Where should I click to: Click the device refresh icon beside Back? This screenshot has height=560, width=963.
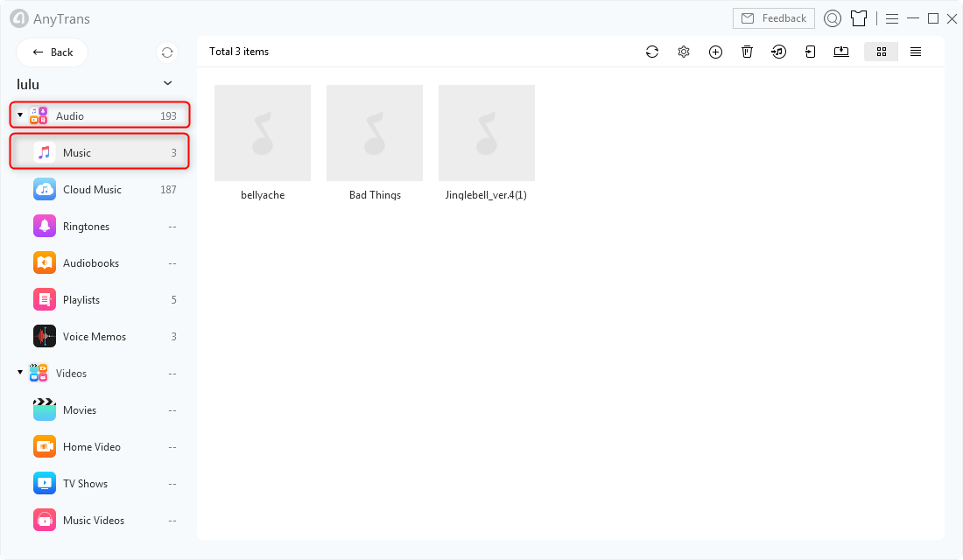tap(167, 52)
